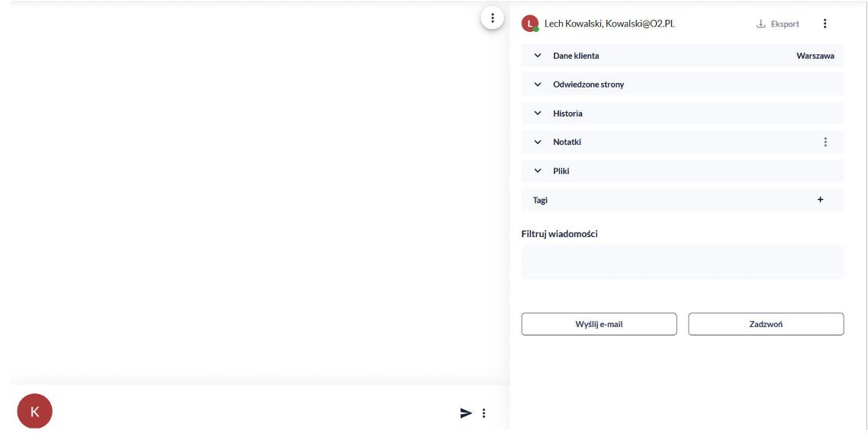Click Lech Kowalski's red avatar
868x433 pixels.
point(529,24)
